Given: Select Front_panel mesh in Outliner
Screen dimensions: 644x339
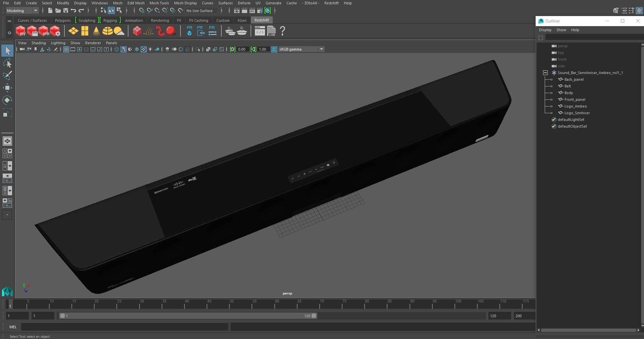Looking at the screenshot, I should (x=575, y=99).
